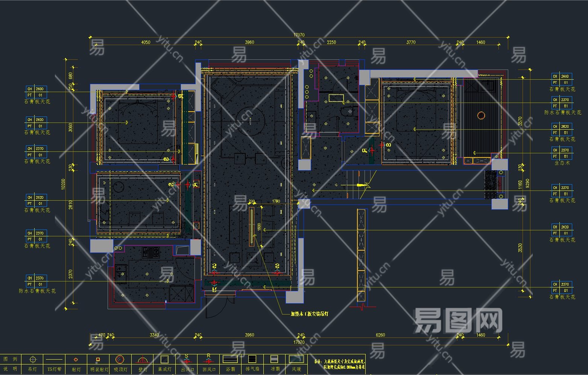
Task: Pick the 射灯 spotlight symbol in legend
Action: (x=76, y=360)
